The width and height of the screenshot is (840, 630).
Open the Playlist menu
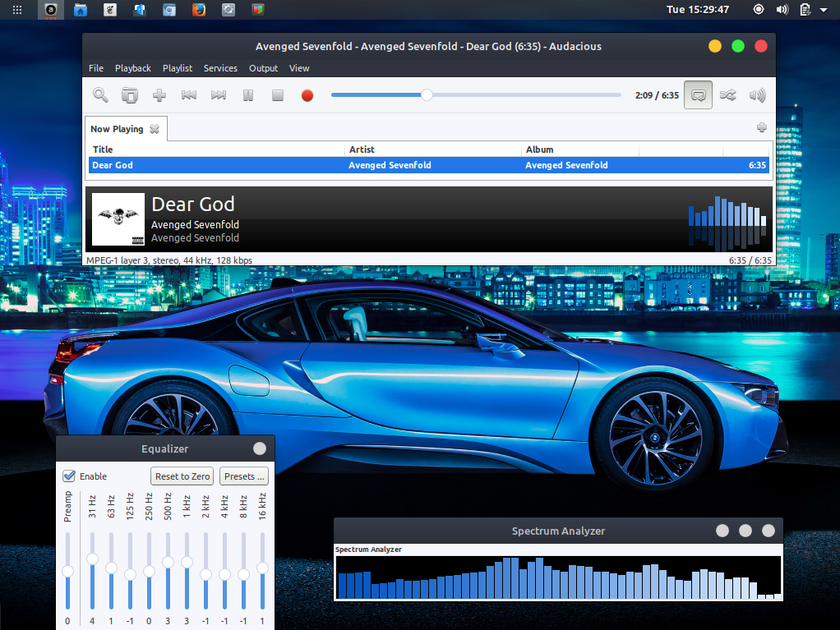point(178,68)
